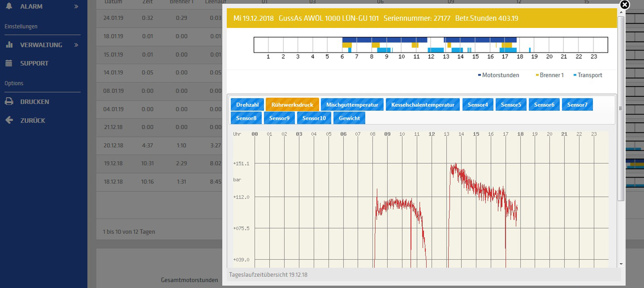Select the 24.01.19 date row
This screenshot has height=288, width=644.
point(159,18)
